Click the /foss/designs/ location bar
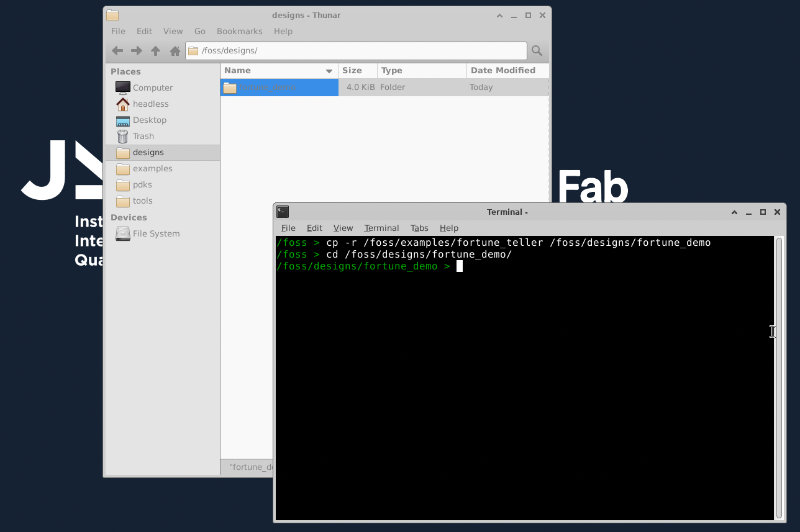This screenshot has height=532, width=800. tap(356, 50)
